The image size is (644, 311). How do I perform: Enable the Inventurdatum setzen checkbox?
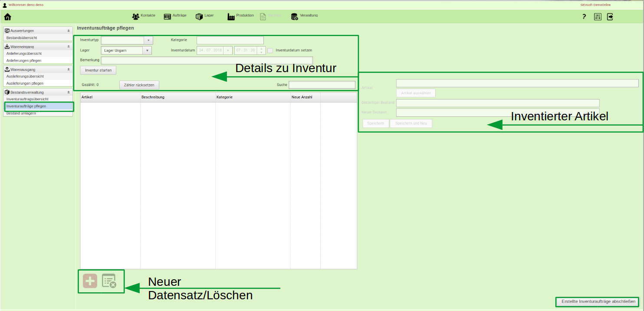click(270, 50)
